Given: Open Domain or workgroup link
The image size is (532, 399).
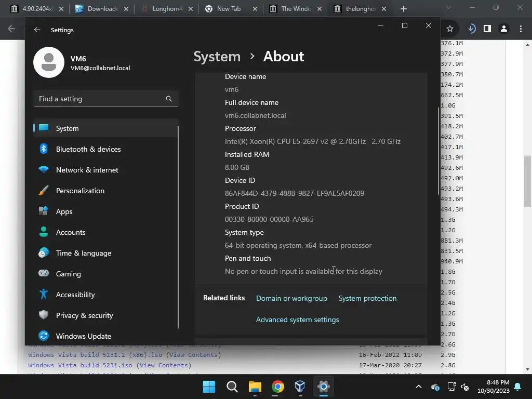Looking at the screenshot, I should point(291,298).
